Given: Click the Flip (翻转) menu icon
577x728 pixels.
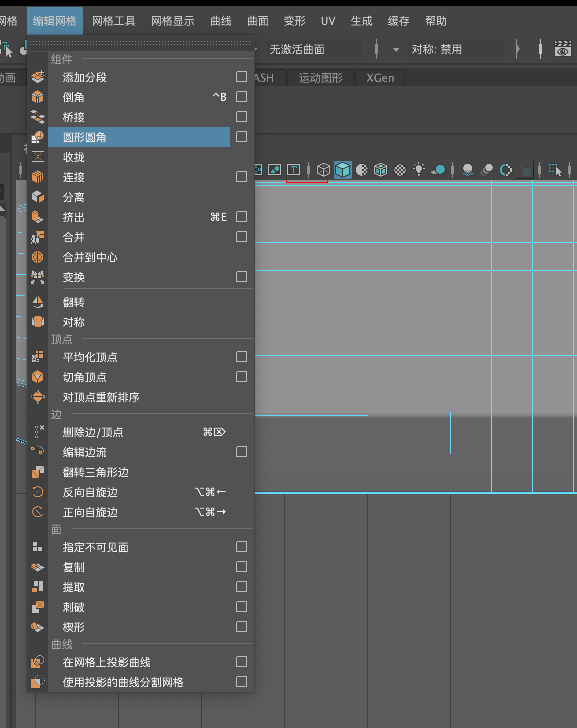Looking at the screenshot, I should point(38,302).
